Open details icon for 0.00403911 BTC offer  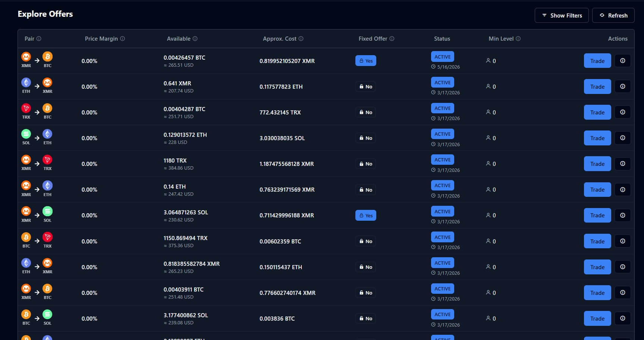point(623,293)
